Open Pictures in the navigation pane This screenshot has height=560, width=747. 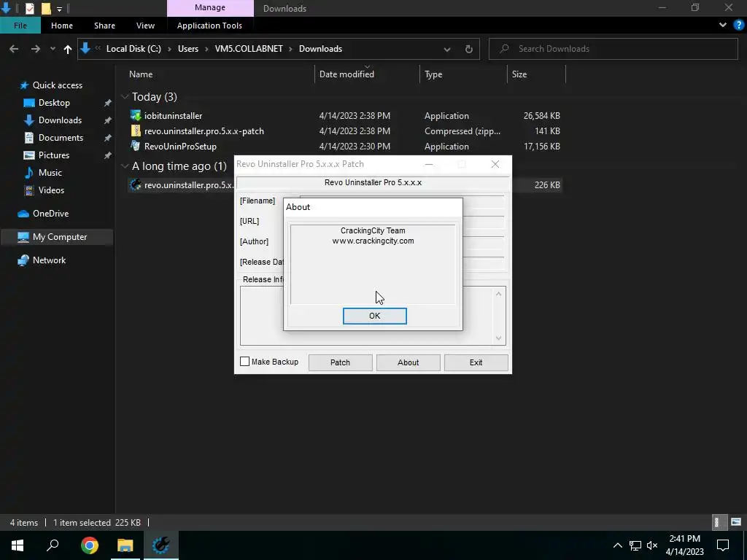click(54, 155)
